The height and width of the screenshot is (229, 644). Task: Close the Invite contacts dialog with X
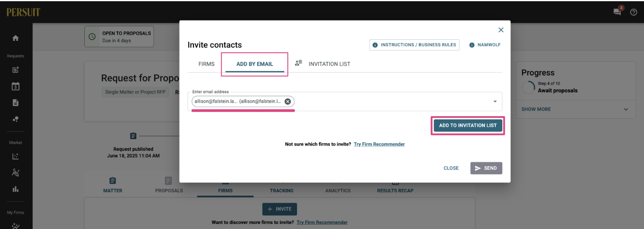point(501,30)
